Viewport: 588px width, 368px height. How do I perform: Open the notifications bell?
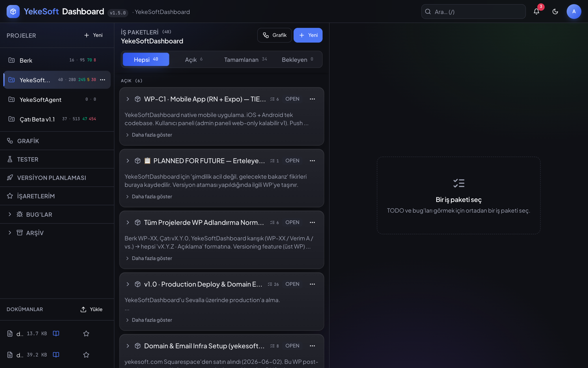coord(536,11)
